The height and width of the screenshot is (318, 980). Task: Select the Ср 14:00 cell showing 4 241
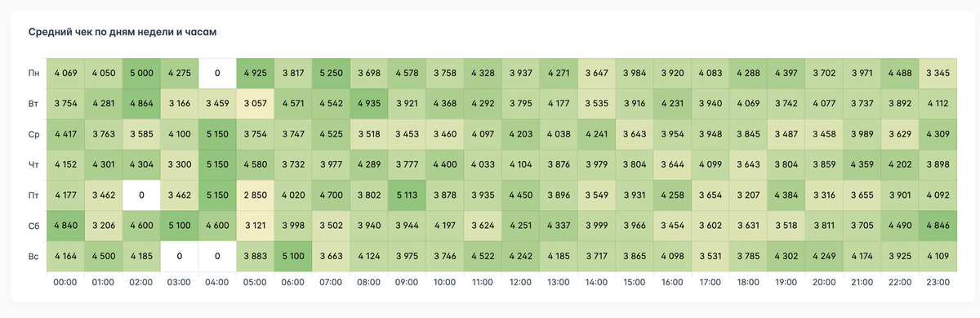tap(596, 134)
